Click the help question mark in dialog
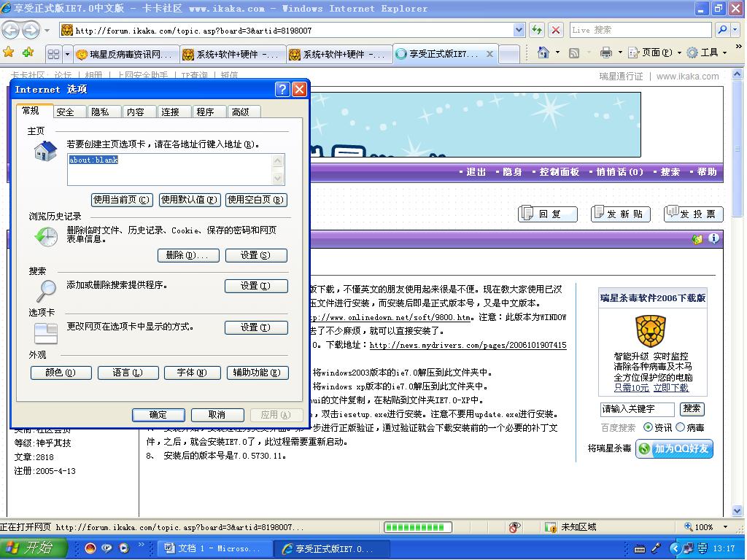This screenshot has height=560, width=747. 282,89
